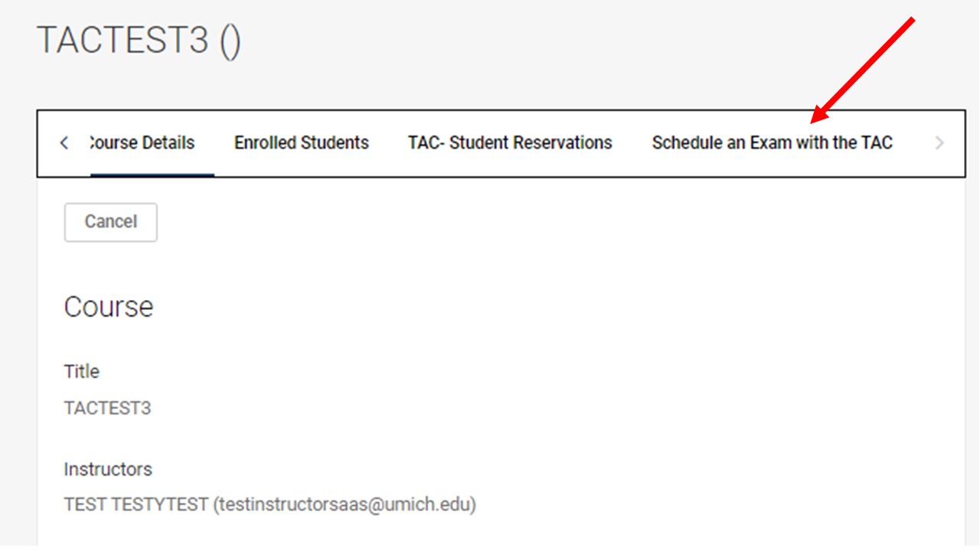Select the partially hidden Course Details label
The height and width of the screenshot is (551, 980).
(142, 142)
